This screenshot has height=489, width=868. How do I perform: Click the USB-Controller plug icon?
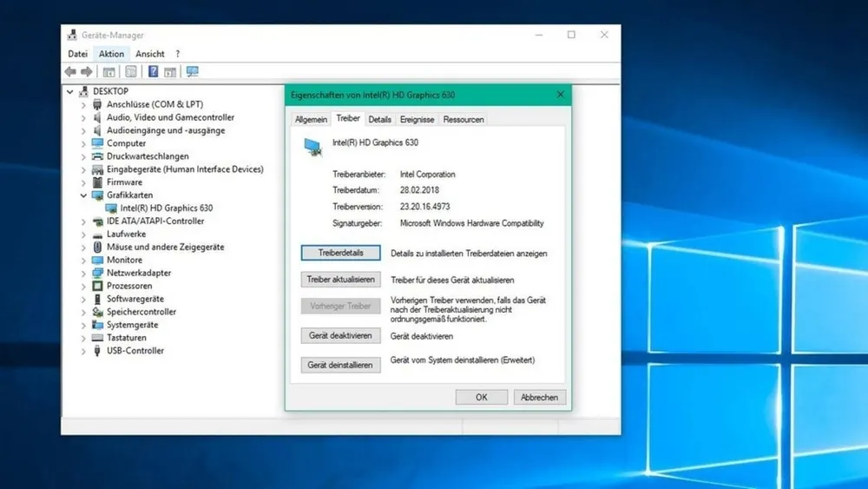[x=98, y=351]
